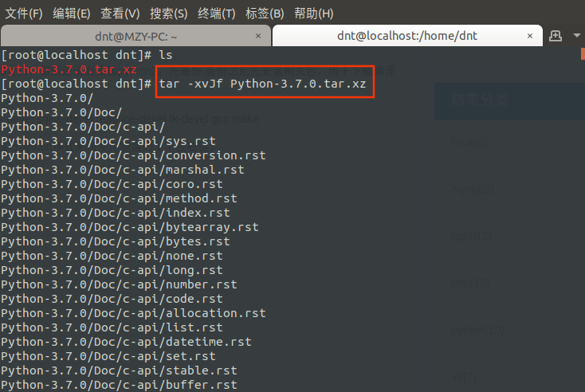Select the dnt@localhost:/home/dnt tab
Image resolution: width=585 pixels, height=392 pixels.
407,36
